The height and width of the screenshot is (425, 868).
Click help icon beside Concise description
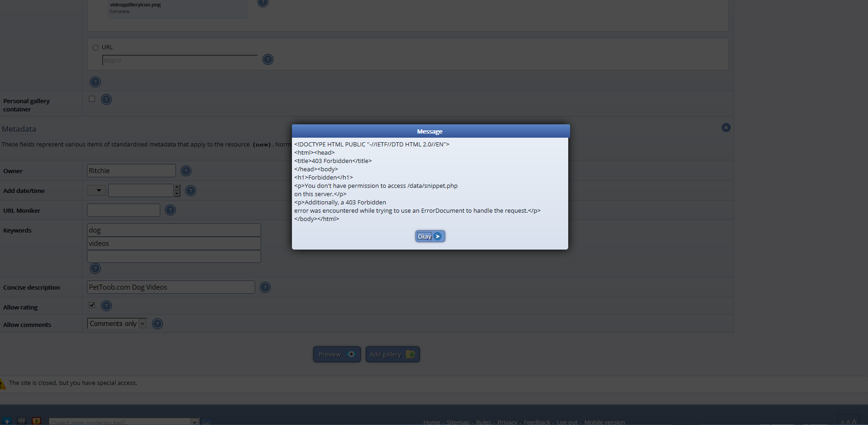(x=265, y=287)
